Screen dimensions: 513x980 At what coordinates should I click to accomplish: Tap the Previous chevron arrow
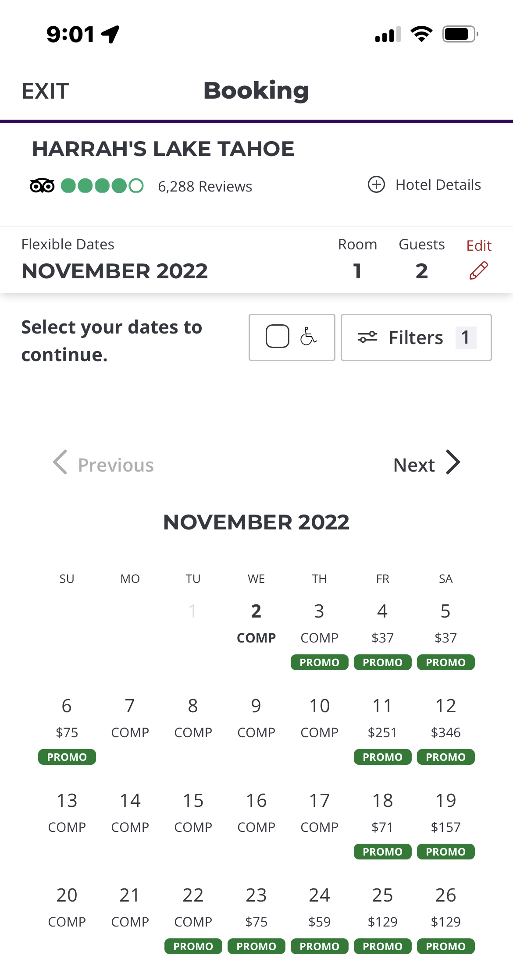pos(60,462)
